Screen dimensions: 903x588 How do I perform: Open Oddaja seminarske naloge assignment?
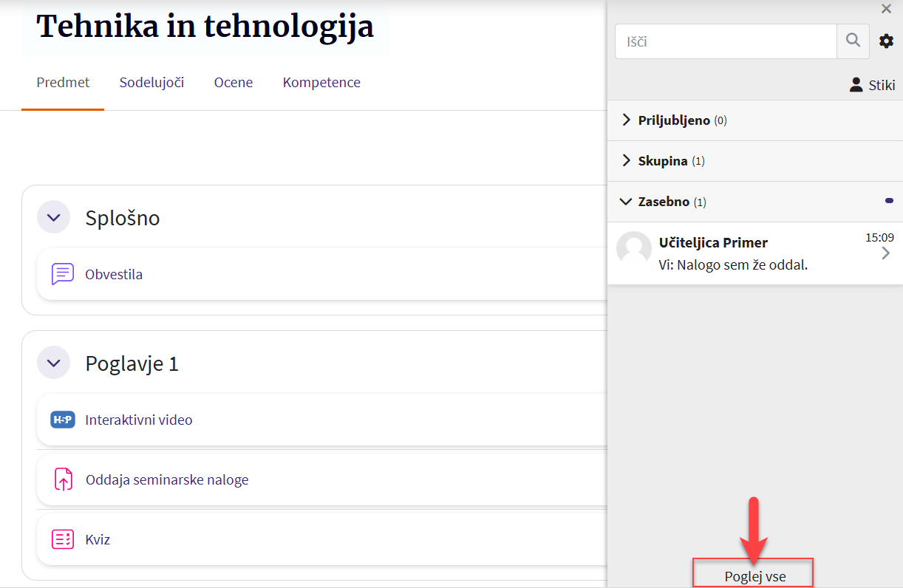[167, 479]
